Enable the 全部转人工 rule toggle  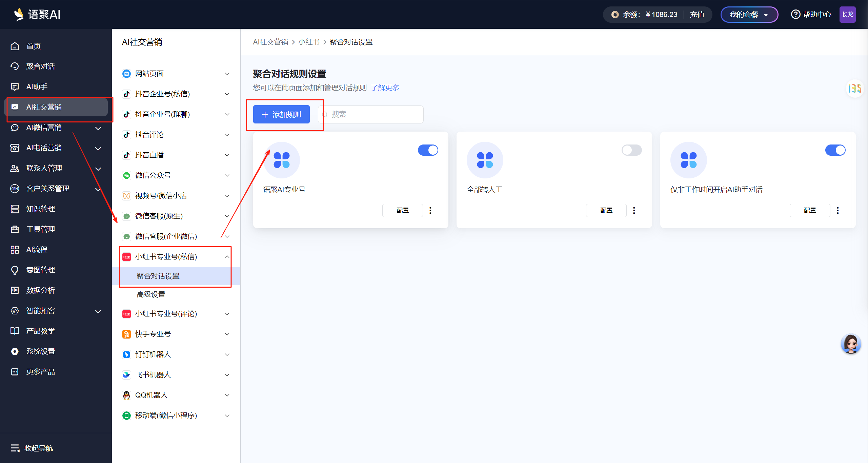[631, 150]
